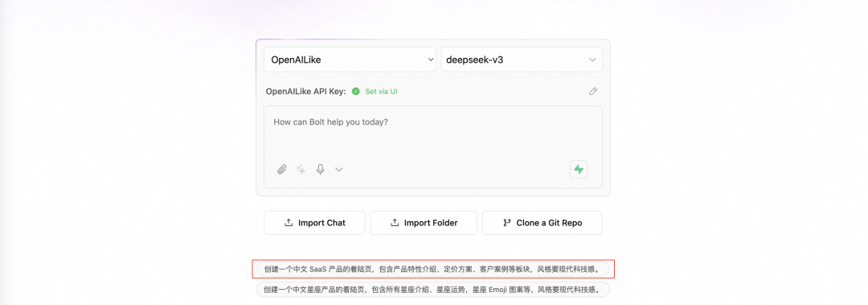Viewport: 868px width, 305px height.
Task: Enhance the prompt using the sparkle icon
Action: [301, 170]
